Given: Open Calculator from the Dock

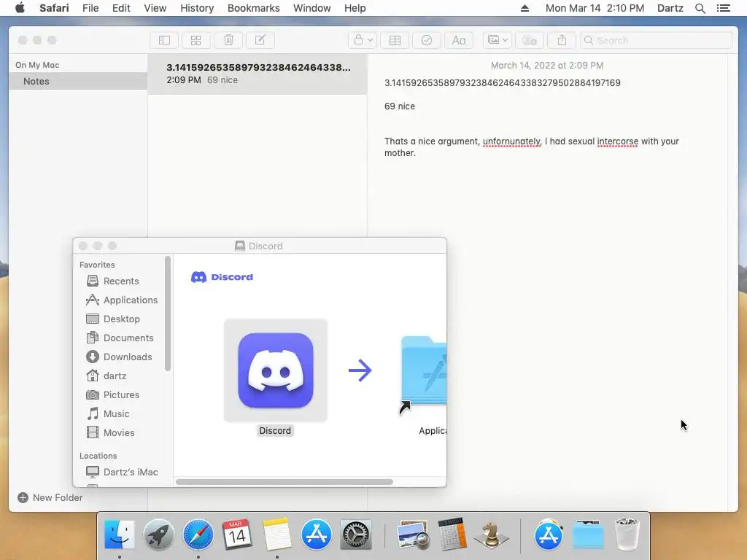Looking at the screenshot, I should 452,534.
